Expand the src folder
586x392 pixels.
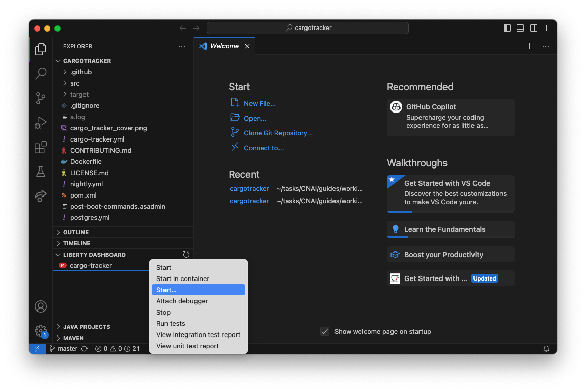(75, 83)
